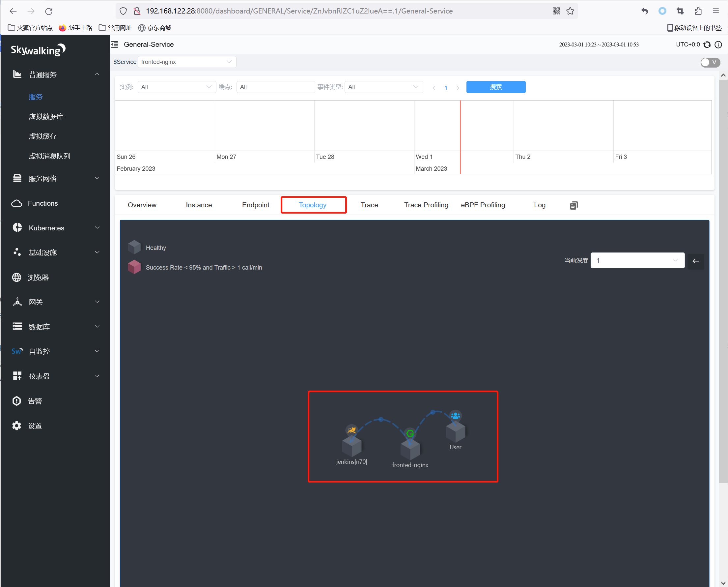728x587 pixels.
Task: Click the Topology tab icon
Action: 313,205
